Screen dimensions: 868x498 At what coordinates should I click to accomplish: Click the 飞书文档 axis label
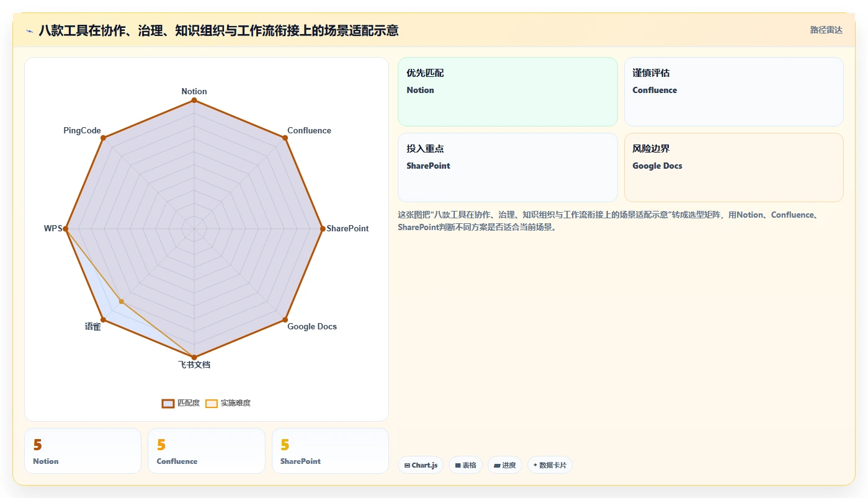pyautogui.click(x=194, y=365)
